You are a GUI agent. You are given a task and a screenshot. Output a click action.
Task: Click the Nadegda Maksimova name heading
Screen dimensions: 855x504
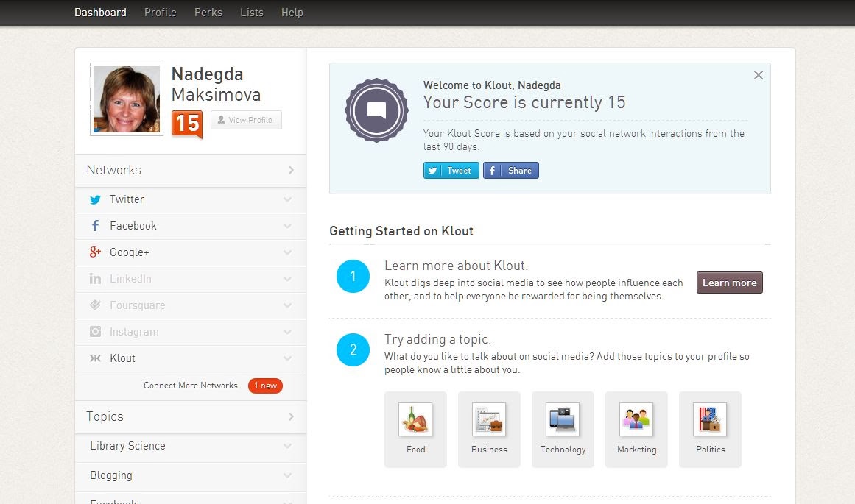[216, 84]
